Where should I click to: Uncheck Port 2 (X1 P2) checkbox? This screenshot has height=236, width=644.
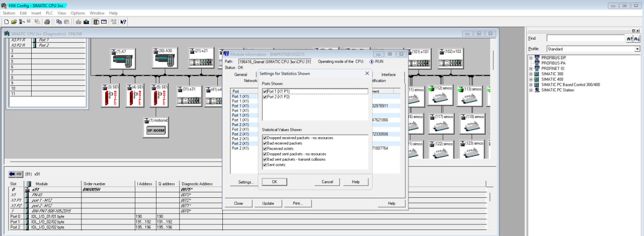(x=265, y=96)
